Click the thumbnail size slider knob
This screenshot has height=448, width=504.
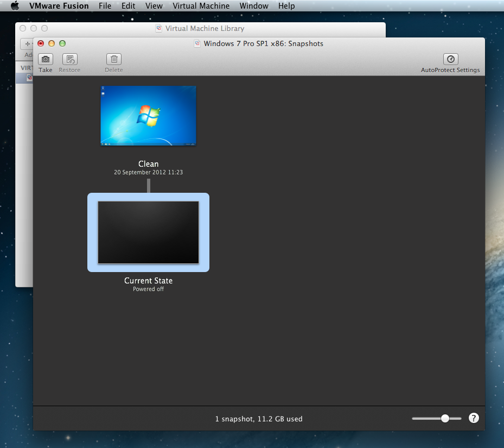pyautogui.click(x=445, y=418)
